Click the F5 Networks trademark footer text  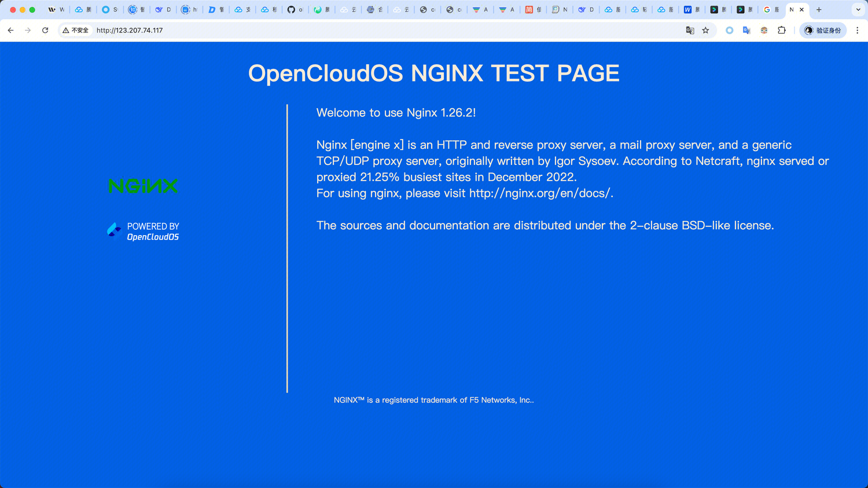tap(434, 400)
